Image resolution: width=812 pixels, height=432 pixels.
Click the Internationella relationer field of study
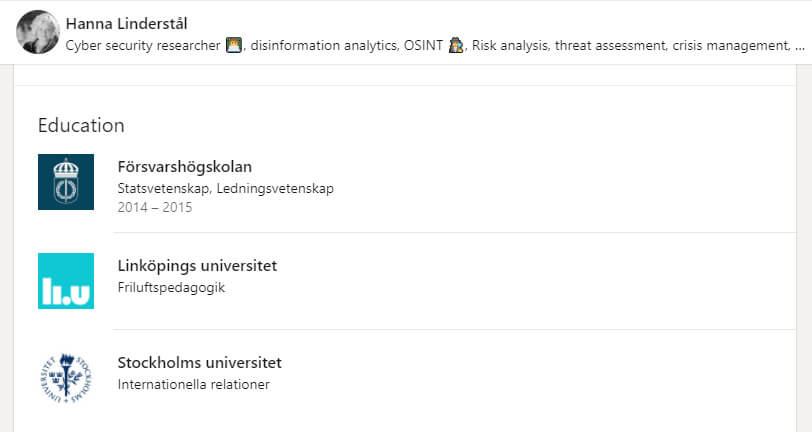tap(193, 384)
